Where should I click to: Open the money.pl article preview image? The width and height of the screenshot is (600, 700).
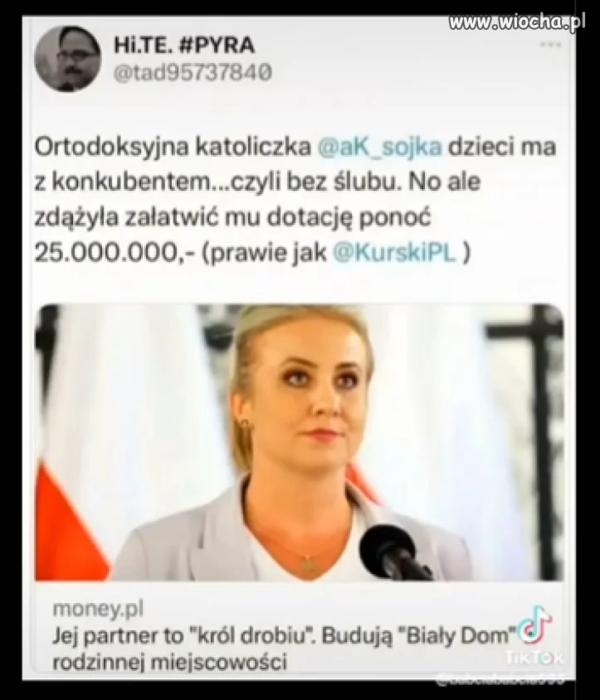pos(300,442)
